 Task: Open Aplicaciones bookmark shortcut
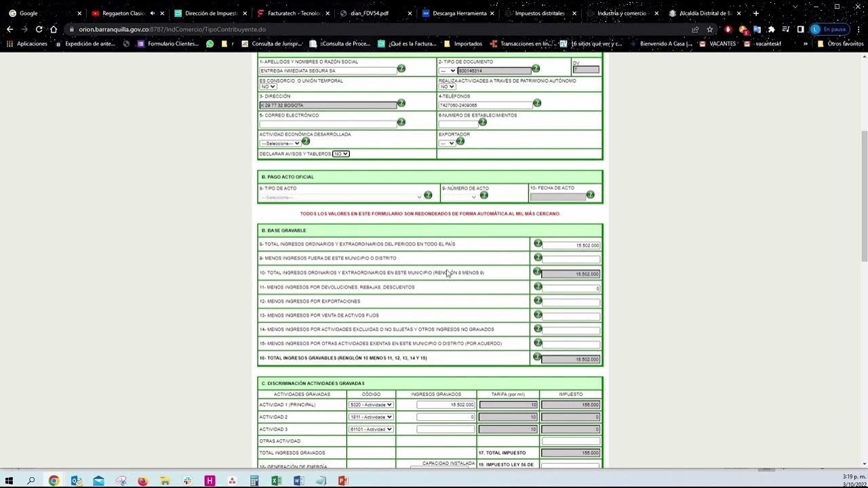27,43
